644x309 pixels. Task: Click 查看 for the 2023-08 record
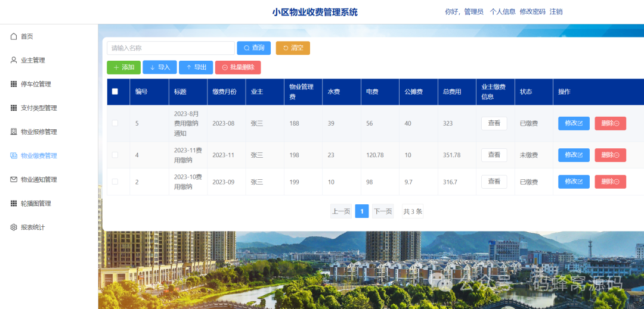[x=494, y=123]
